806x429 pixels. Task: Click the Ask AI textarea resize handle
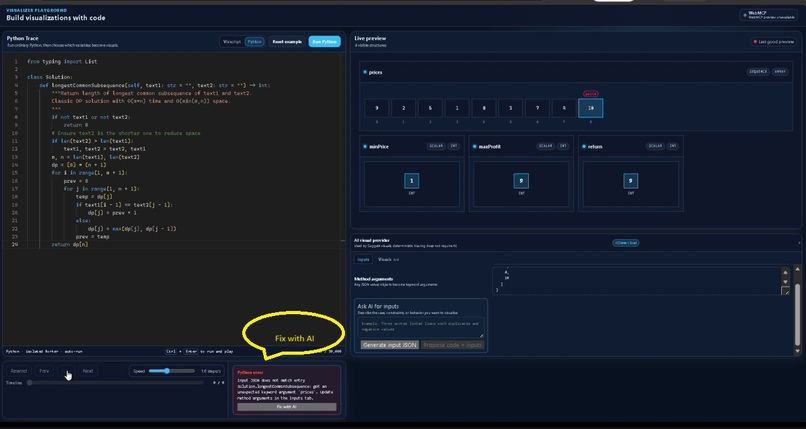point(481,335)
